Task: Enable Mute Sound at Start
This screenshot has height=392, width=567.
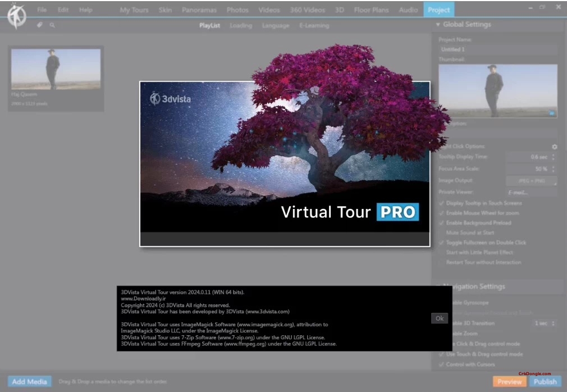Action: pos(442,233)
